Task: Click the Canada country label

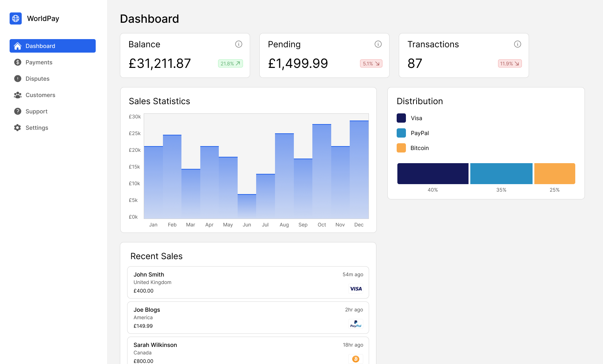Action: point(142,353)
